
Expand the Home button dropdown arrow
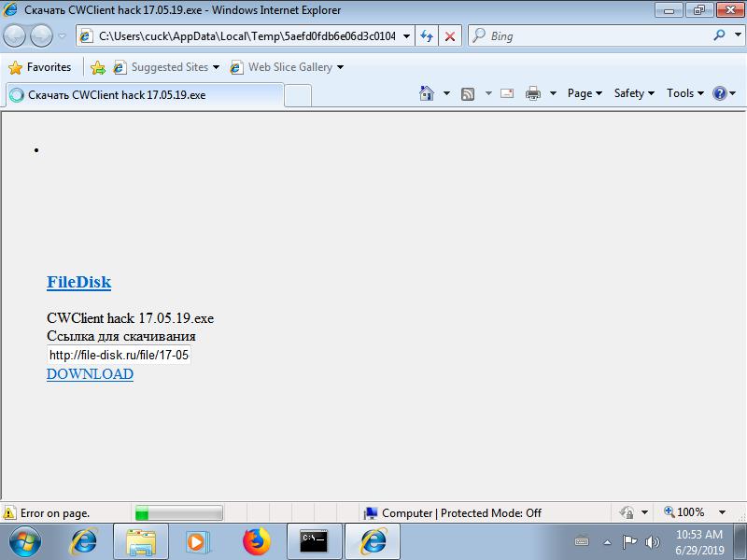(446, 93)
